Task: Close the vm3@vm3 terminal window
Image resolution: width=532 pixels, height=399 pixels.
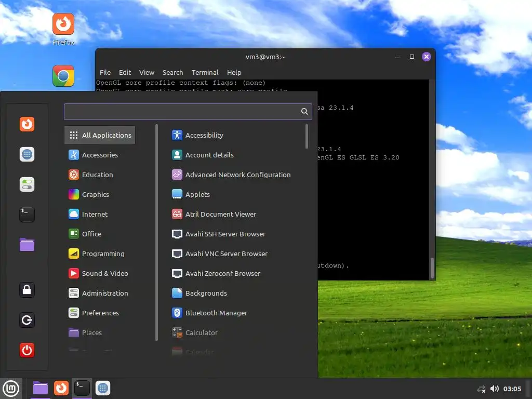Action: pos(427,57)
